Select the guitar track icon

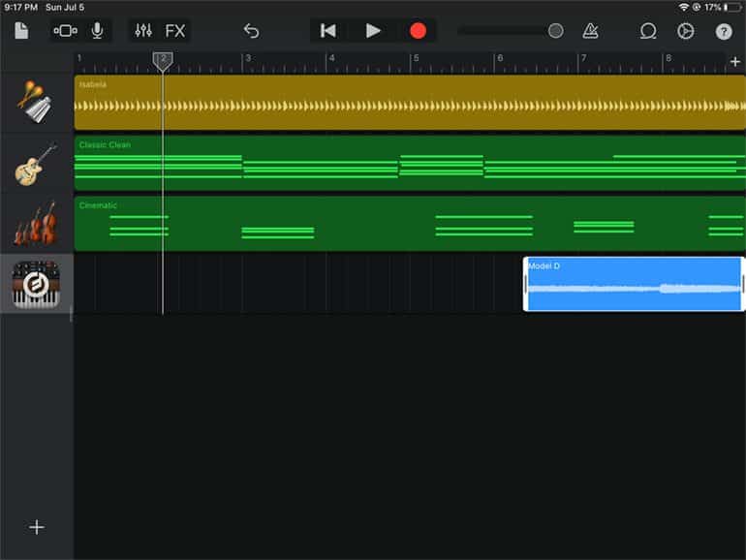36,163
